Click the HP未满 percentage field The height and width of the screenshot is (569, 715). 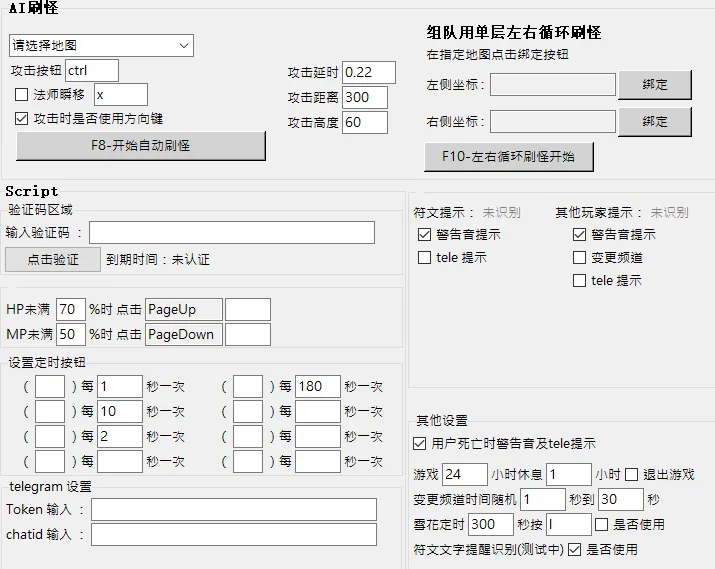(71, 309)
